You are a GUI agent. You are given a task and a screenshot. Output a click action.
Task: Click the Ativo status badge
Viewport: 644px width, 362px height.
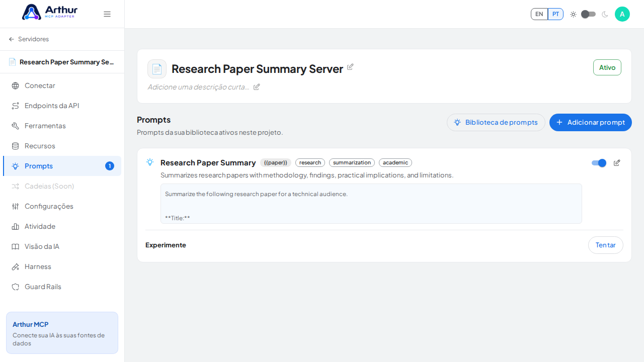coord(607,67)
